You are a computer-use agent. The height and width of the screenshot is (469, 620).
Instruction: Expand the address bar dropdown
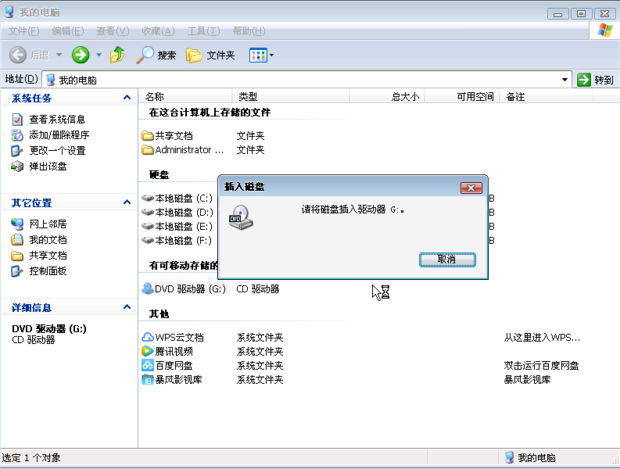565,80
